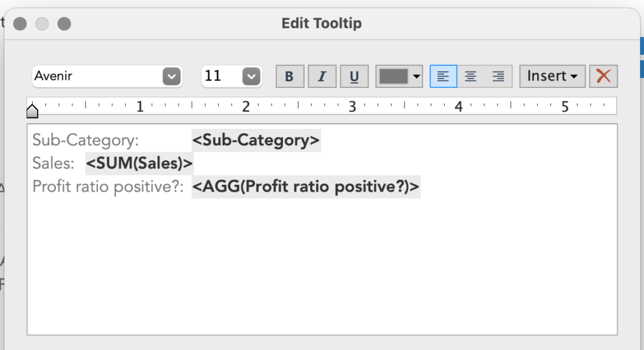Toggle Bold formatting button
The image size is (644, 350).
pyautogui.click(x=289, y=77)
